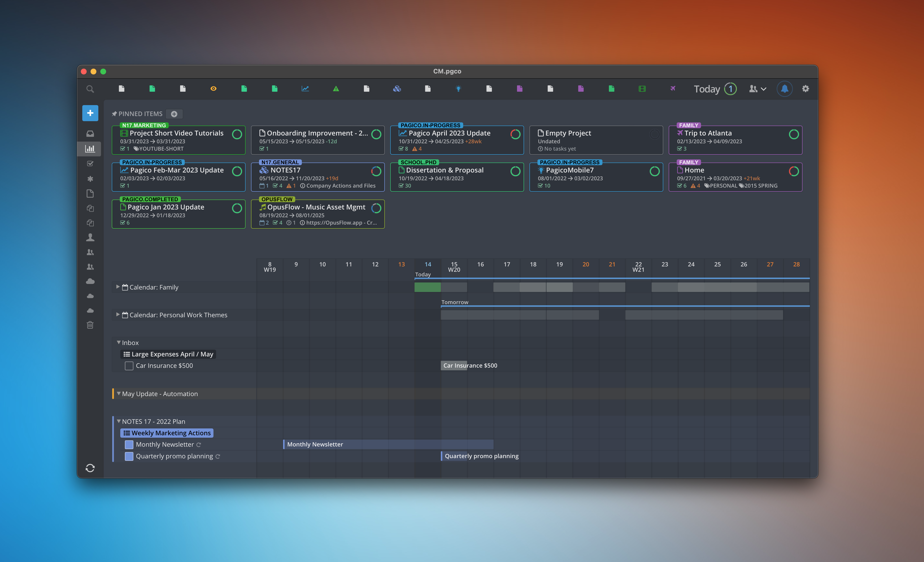The width and height of the screenshot is (924, 562).
Task: Select the Dashboard chart sidebar icon
Action: pyautogui.click(x=90, y=148)
